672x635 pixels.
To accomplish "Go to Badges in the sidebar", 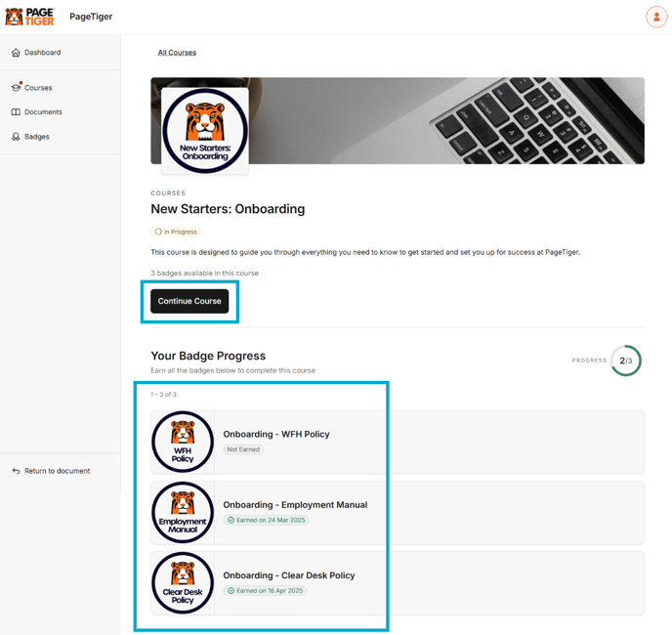I will (37, 137).
